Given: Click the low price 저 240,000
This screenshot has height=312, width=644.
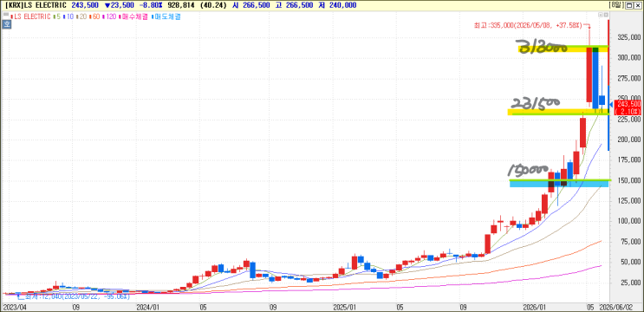Looking at the screenshot, I should pos(339,5).
